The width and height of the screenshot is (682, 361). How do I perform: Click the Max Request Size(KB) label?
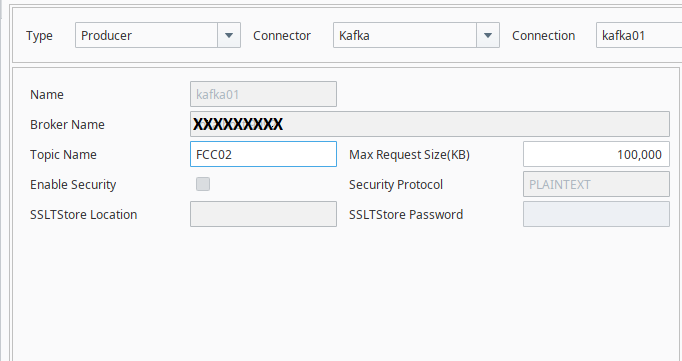pyautogui.click(x=409, y=154)
